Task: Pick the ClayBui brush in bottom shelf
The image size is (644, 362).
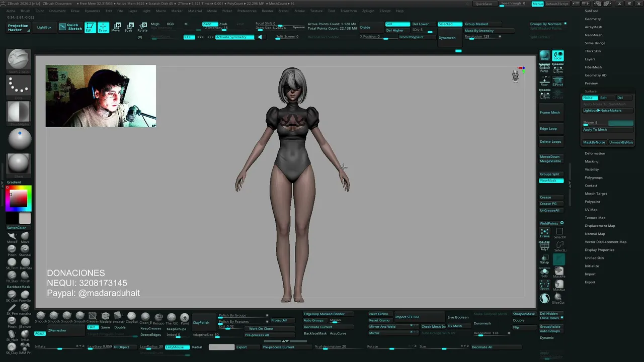Action: (x=132, y=317)
